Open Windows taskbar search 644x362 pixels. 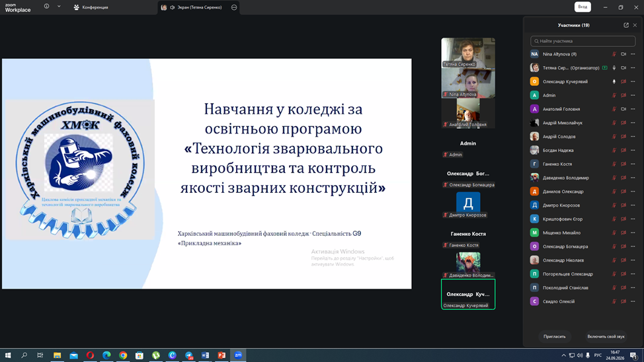[x=24, y=355]
